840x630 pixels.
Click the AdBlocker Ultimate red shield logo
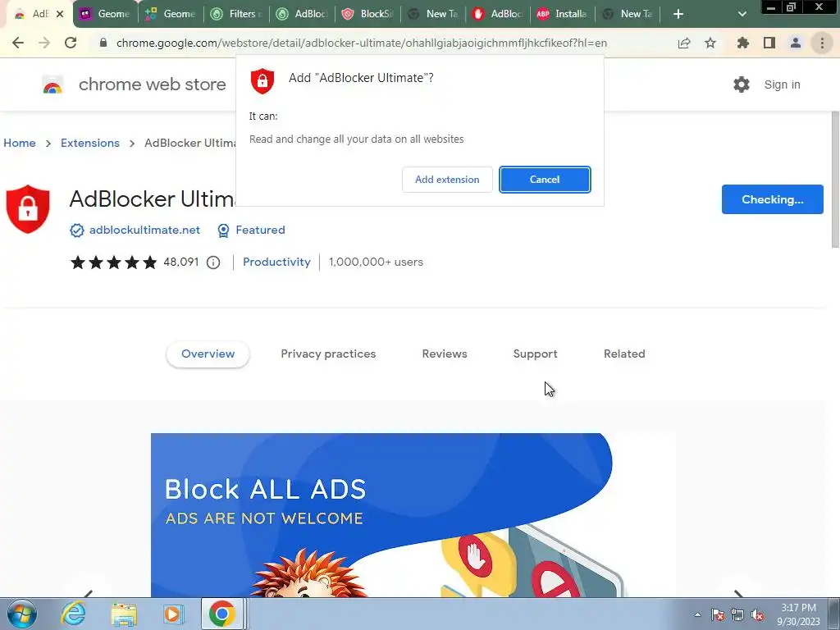28,209
